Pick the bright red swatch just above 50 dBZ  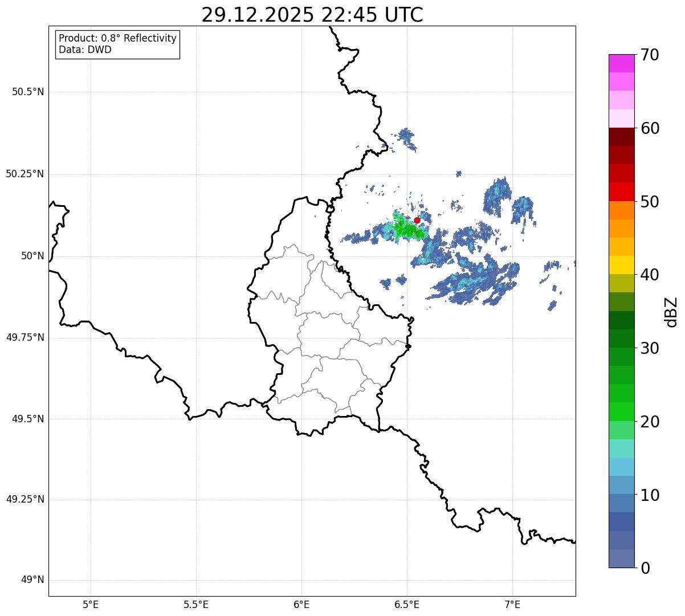click(x=621, y=192)
